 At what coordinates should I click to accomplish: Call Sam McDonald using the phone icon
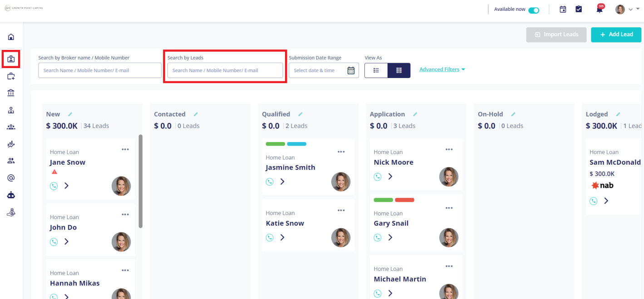[594, 201]
